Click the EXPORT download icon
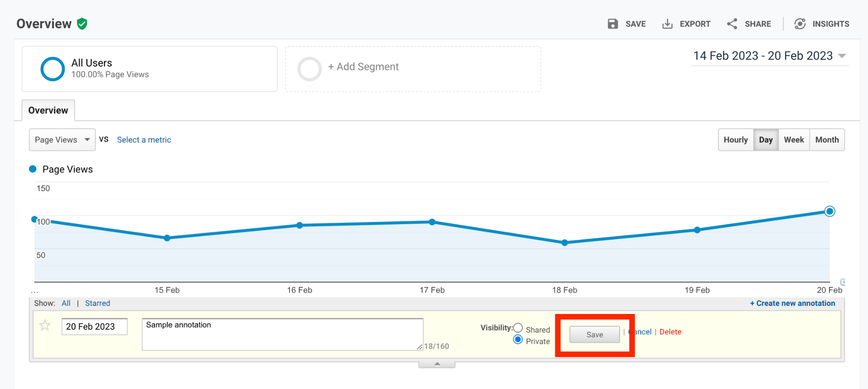 point(668,24)
